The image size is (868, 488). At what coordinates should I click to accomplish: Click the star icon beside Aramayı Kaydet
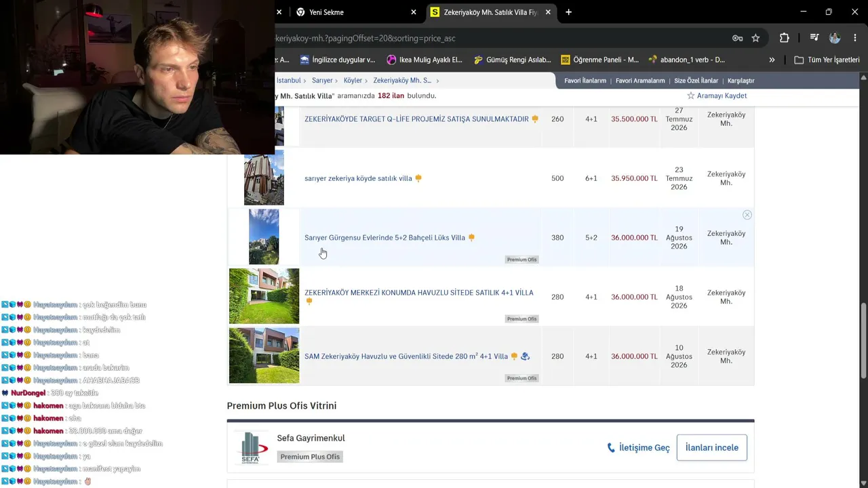click(691, 96)
